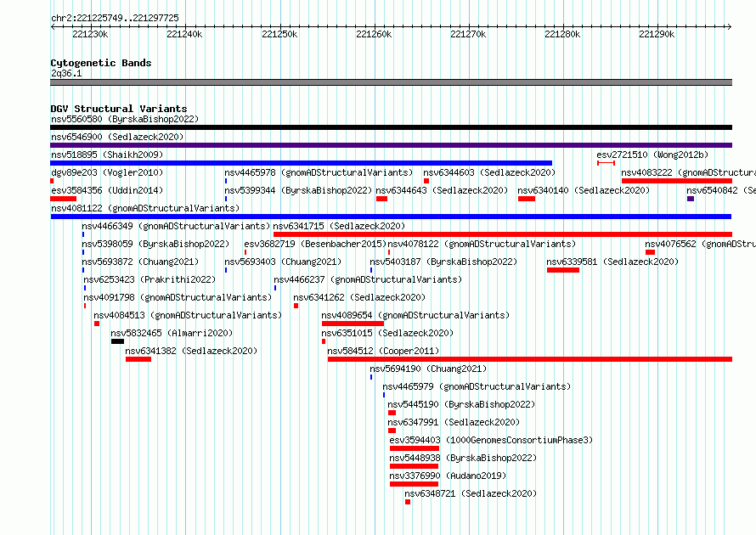Image resolution: width=756 pixels, height=535 pixels.
Task: Click the nsv6344603 (Sedlazeck2020) label
Action: pos(489,172)
